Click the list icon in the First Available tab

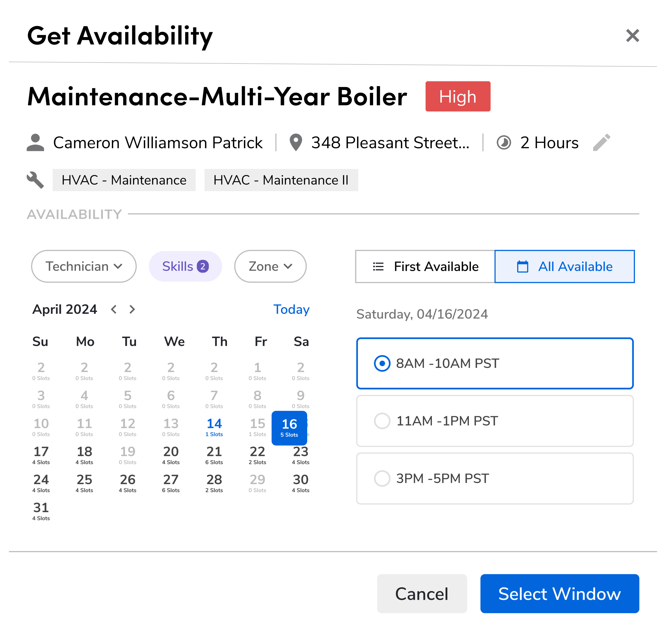pos(378,267)
